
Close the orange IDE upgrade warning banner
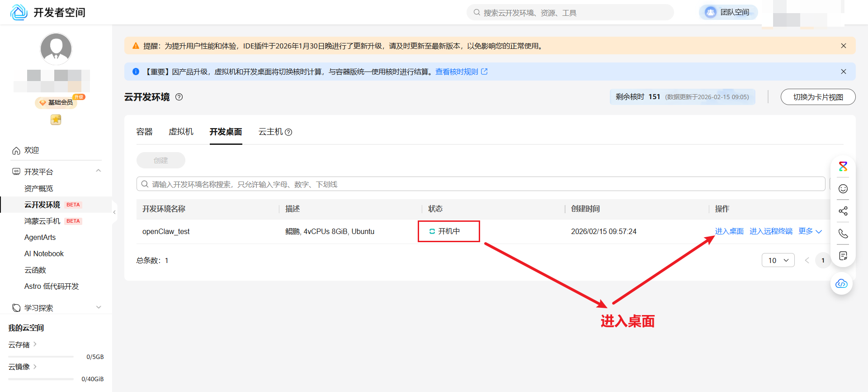point(843,46)
